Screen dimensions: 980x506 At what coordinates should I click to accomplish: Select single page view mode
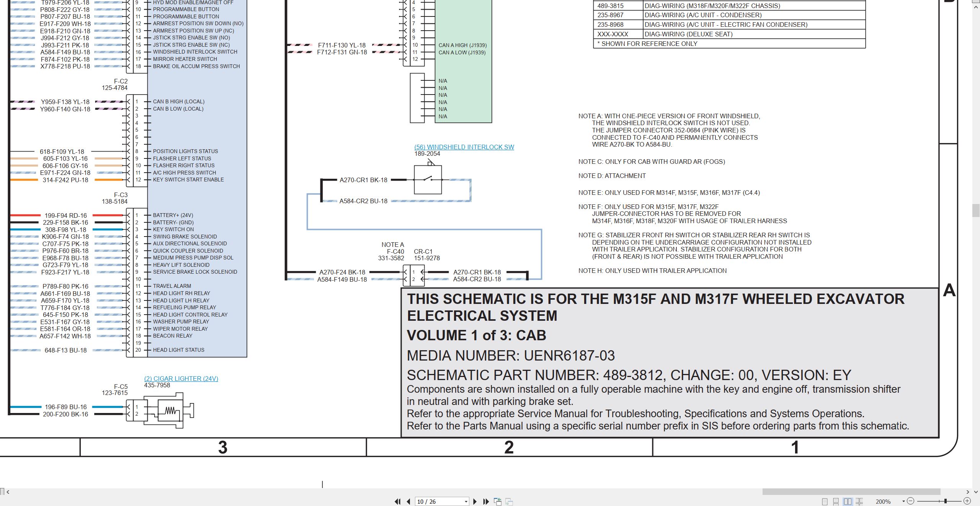[x=825, y=501]
